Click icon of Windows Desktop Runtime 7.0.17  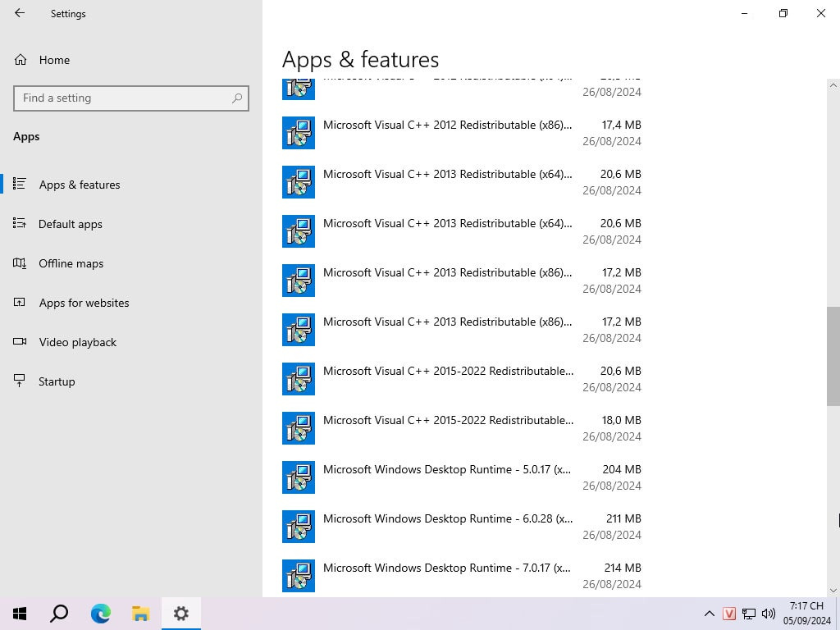click(x=299, y=576)
